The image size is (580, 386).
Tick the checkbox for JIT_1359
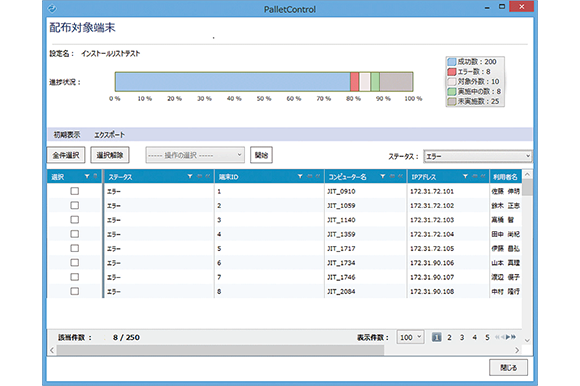[x=75, y=234]
